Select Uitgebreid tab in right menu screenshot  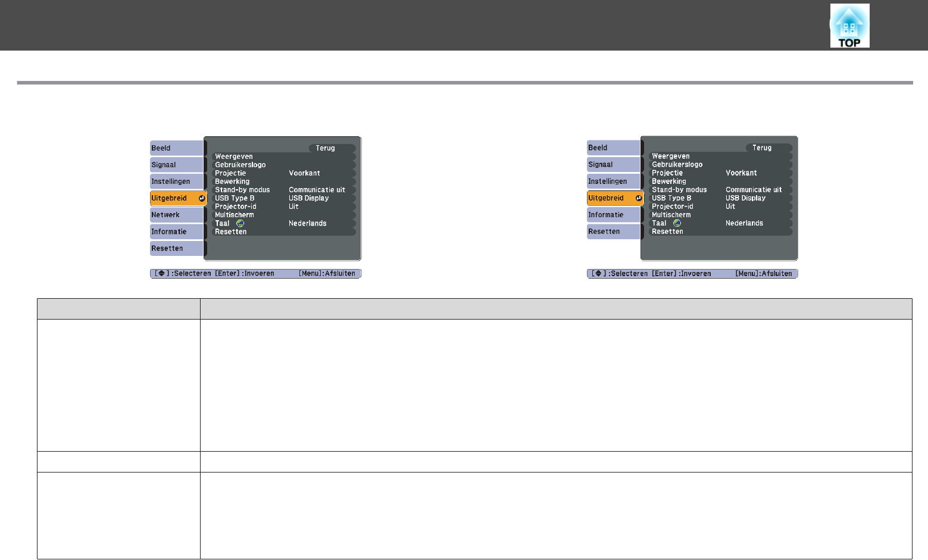pos(615,198)
